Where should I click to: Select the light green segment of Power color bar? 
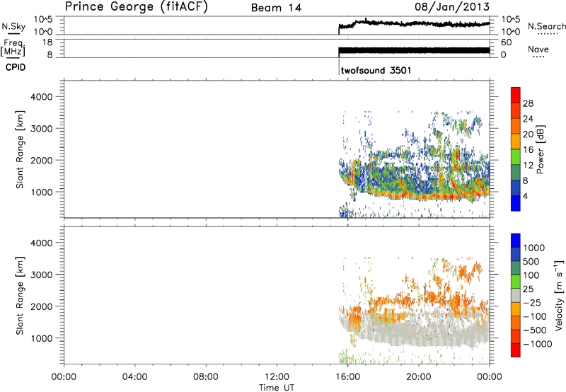click(x=516, y=158)
